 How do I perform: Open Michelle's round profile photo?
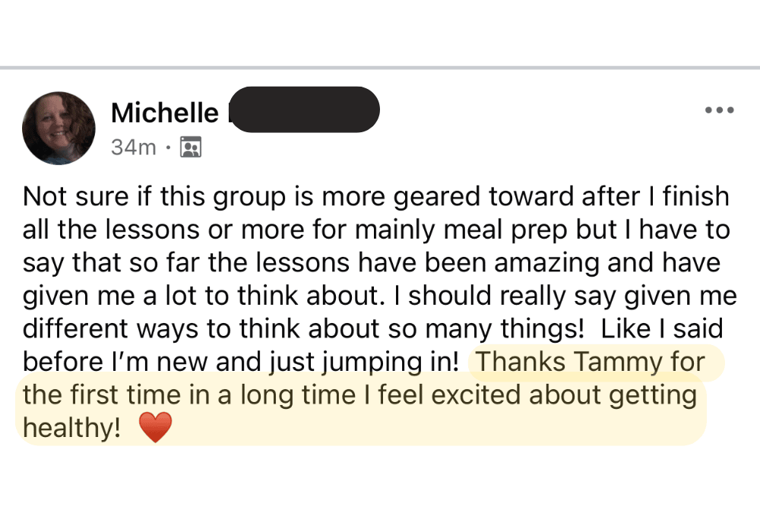[59, 128]
